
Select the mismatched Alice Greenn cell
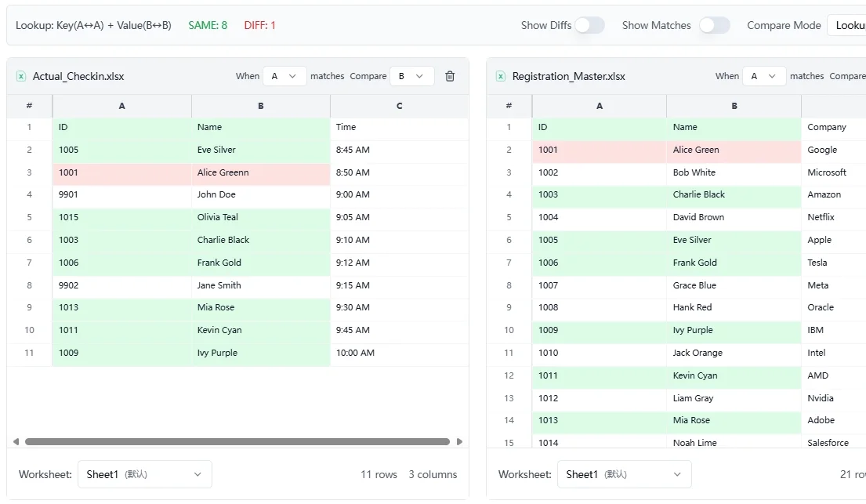pos(259,172)
